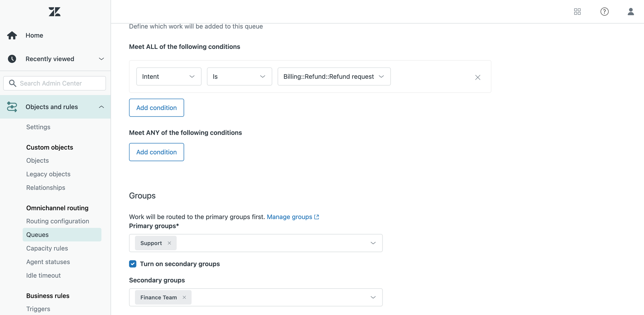The height and width of the screenshot is (315, 644).
Task: Remove the Intent condition row
Action: pyautogui.click(x=478, y=77)
